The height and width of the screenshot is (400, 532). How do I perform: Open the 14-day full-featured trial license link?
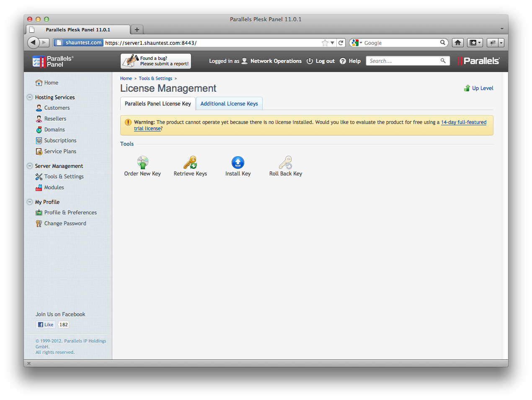tap(463, 122)
